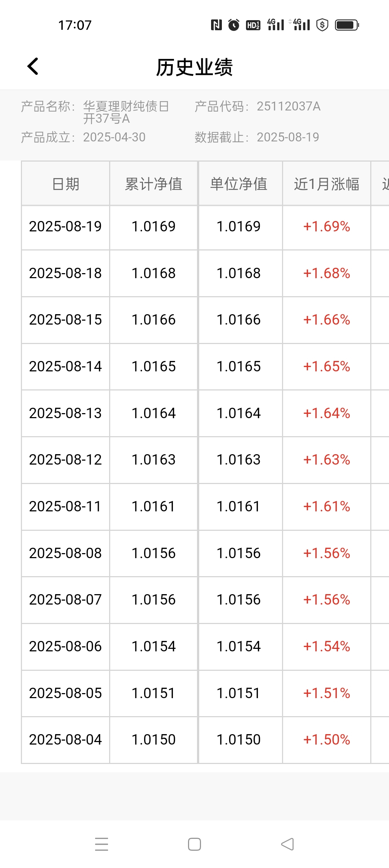Tap the battery indicator icon
The height and width of the screenshot is (868, 389).
click(347, 25)
